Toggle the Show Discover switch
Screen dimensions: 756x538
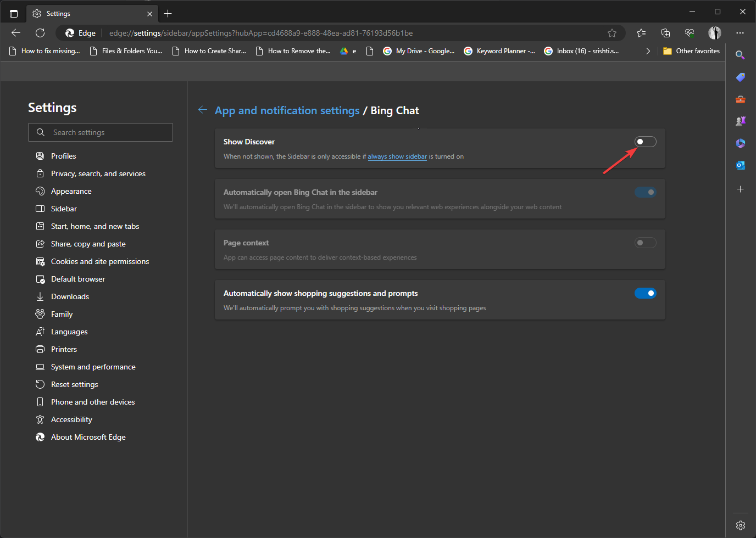pos(646,141)
